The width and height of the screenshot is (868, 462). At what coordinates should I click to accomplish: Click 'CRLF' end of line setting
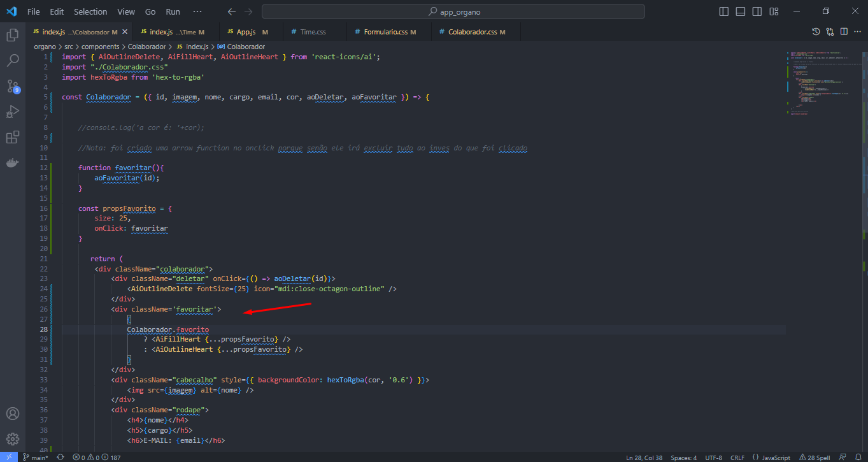point(737,458)
